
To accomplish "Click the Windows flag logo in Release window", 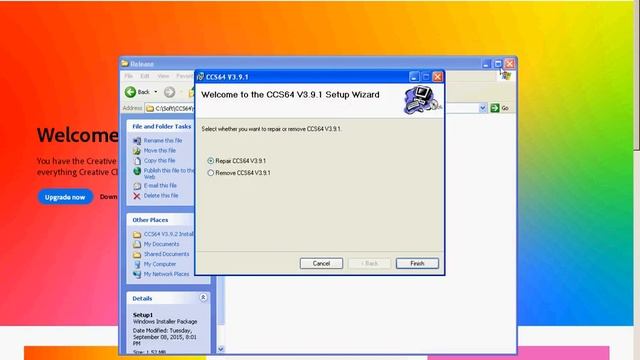I will coord(506,76).
